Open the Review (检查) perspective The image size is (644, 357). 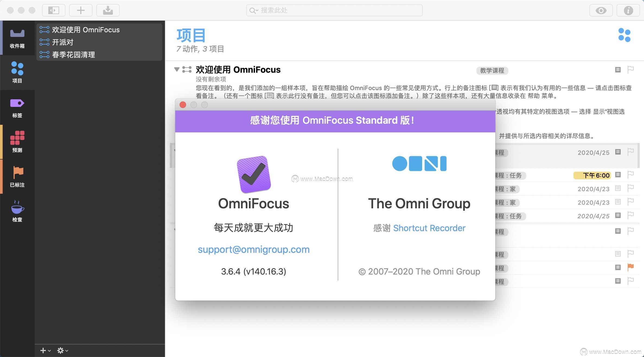click(x=17, y=211)
